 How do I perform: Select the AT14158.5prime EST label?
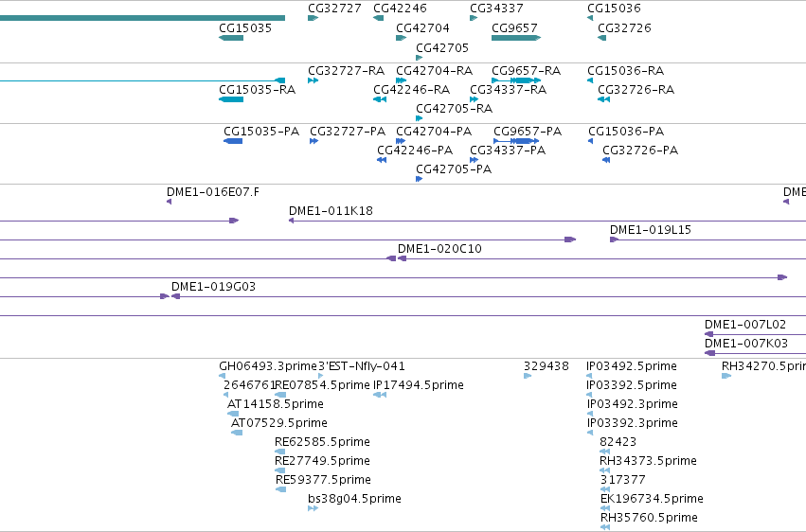pyautogui.click(x=275, y=404)
